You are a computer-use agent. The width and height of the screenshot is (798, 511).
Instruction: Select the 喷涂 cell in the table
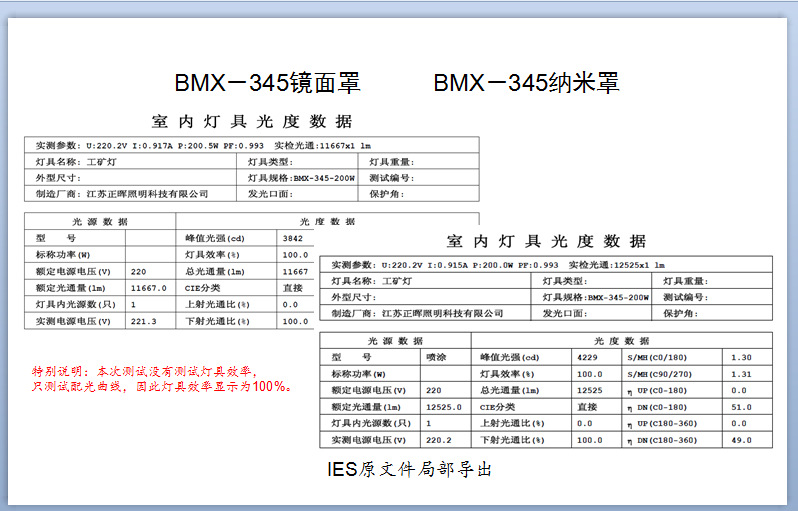(x=437, y=356)
